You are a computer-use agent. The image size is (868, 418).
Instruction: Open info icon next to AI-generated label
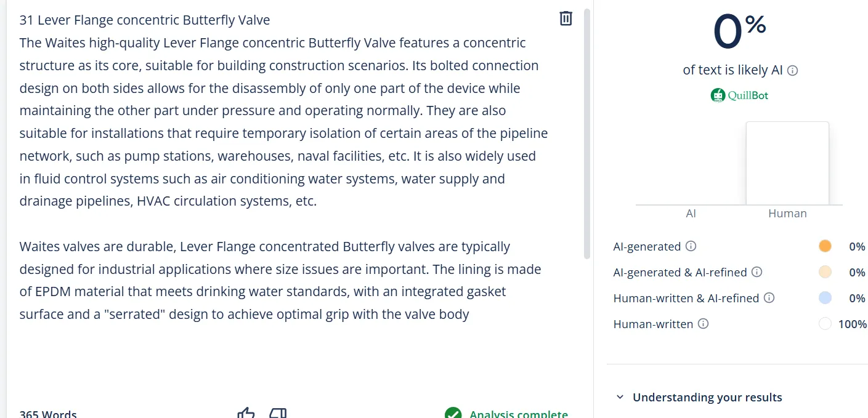(x=691, y=246)
